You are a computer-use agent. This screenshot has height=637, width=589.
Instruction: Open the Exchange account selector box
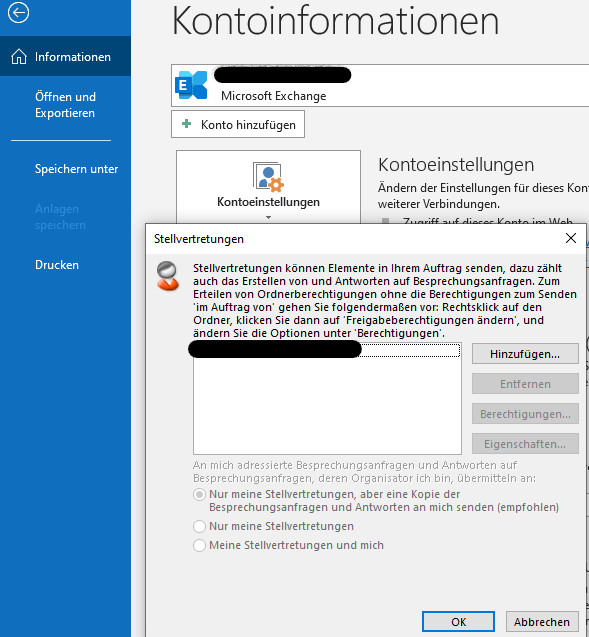[x=380, y=85]
